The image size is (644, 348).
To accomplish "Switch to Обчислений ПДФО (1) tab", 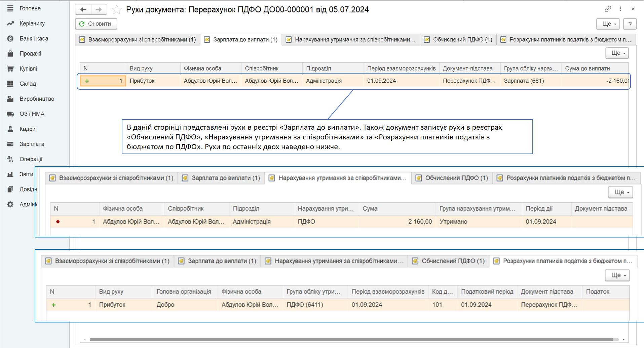I will tap(459, 40).
